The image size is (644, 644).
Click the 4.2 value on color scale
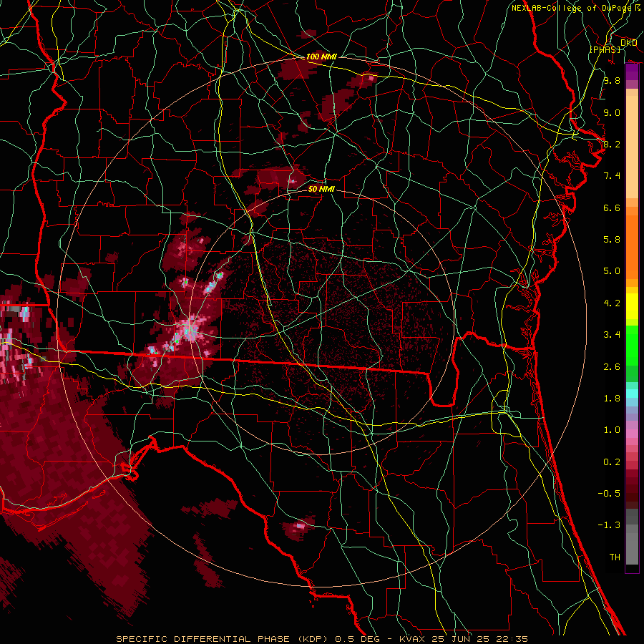click(612, 303)
